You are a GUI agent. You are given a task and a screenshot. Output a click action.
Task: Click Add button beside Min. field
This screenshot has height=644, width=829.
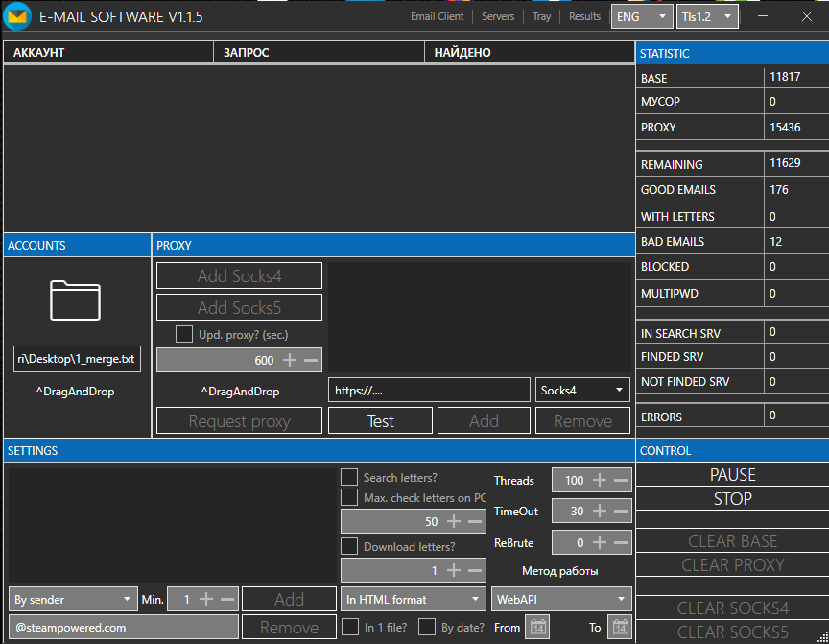coord(289,599)
